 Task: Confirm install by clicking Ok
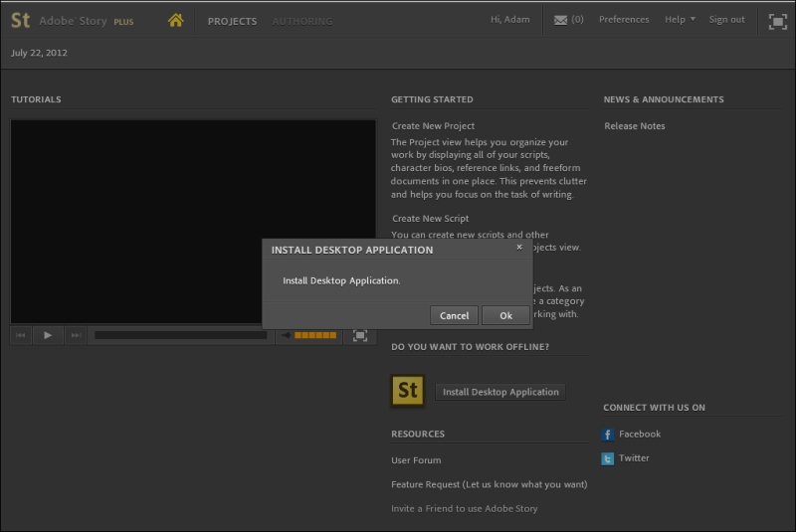coord(505,315)
